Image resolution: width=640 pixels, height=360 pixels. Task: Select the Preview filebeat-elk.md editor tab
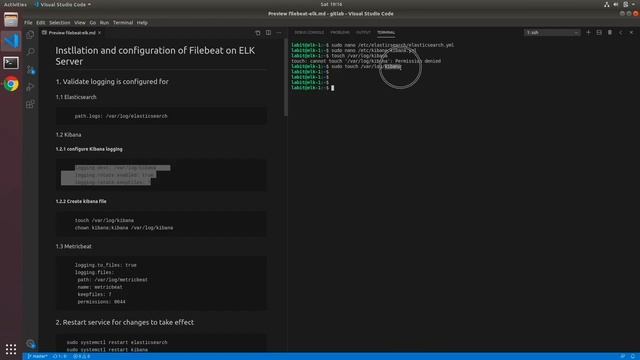point(72,33)
